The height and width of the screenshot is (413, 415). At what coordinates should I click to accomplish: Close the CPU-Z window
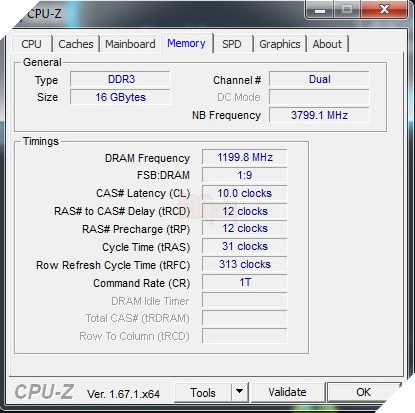point(384,9)
